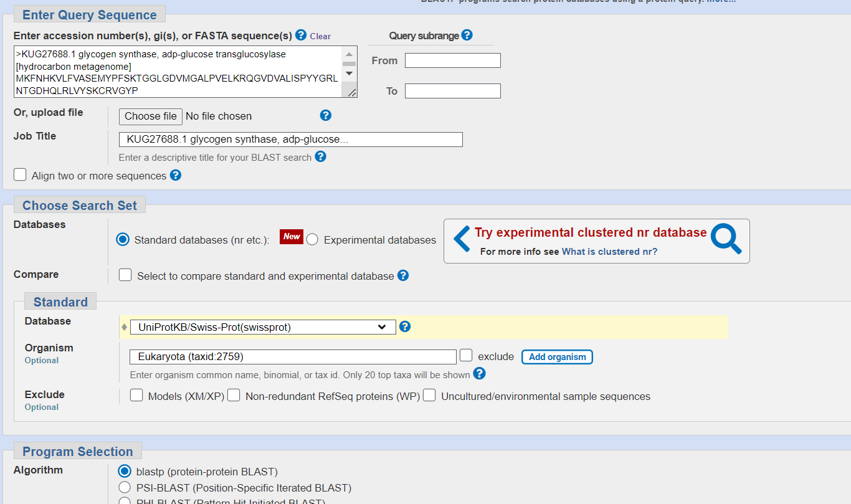
Task: Exclude Uncultured/environmental sample sequences
Action: [429, 395]
